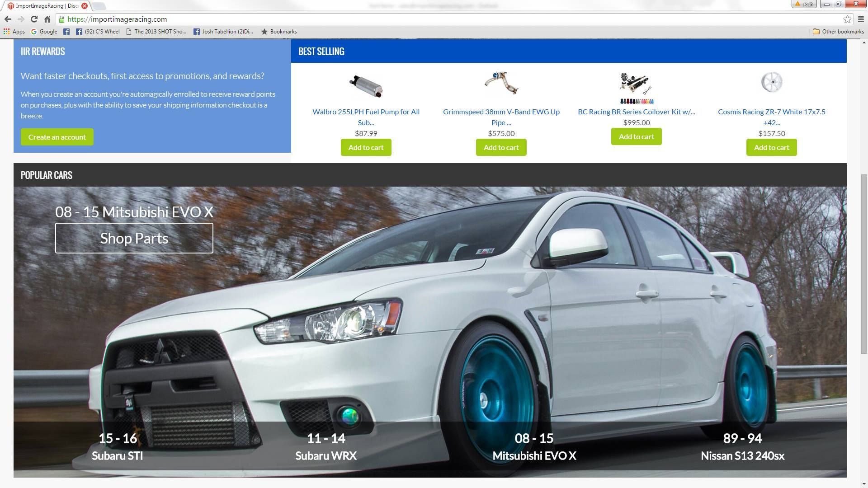Add the Grimmspeed up pipe to cart
Screen dimensions: 868x488
click(501, 147)
